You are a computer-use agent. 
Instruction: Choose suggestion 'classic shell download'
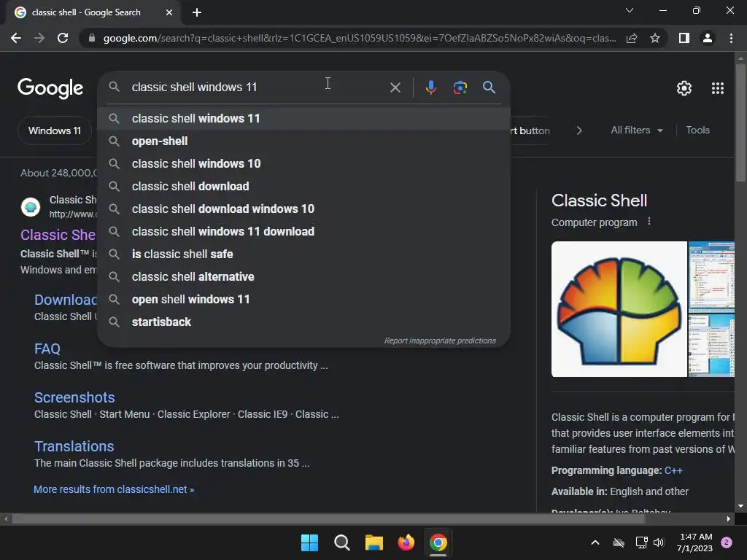coord(304,186)
